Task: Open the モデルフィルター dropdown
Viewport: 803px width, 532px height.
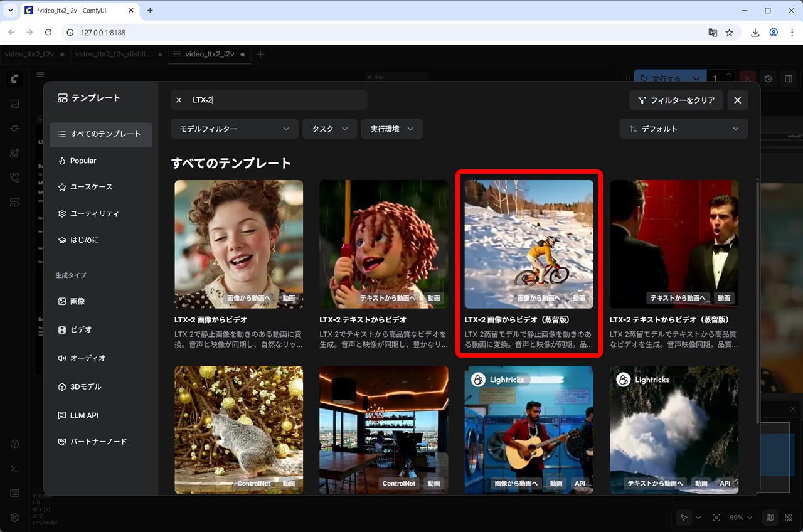Action: (234, 129)
